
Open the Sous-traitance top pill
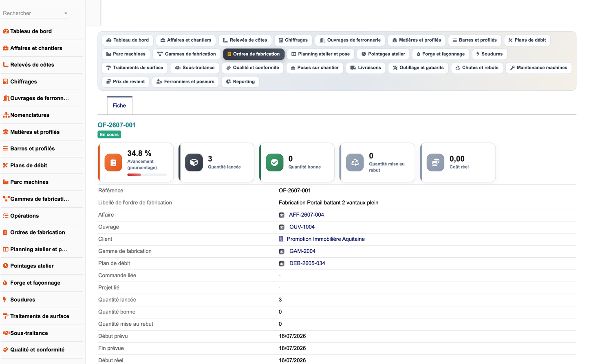click(195, 68)
